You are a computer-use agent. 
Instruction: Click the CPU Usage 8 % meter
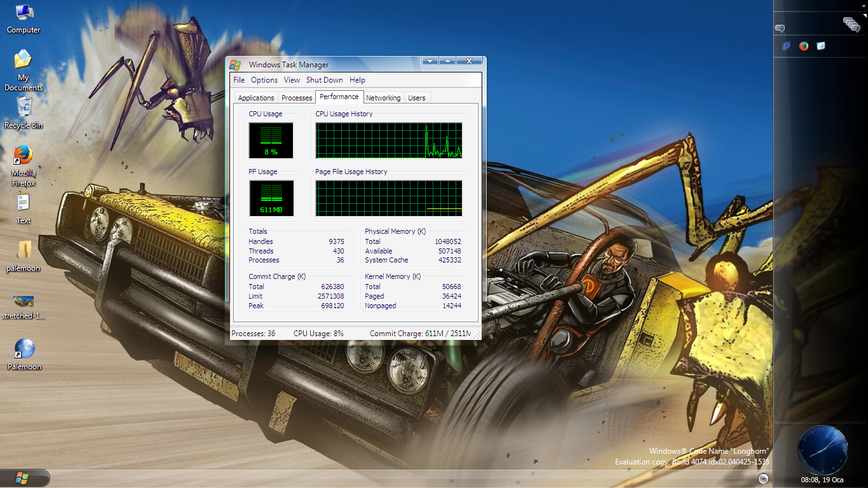pyautogui.click(x=271, y=140)
